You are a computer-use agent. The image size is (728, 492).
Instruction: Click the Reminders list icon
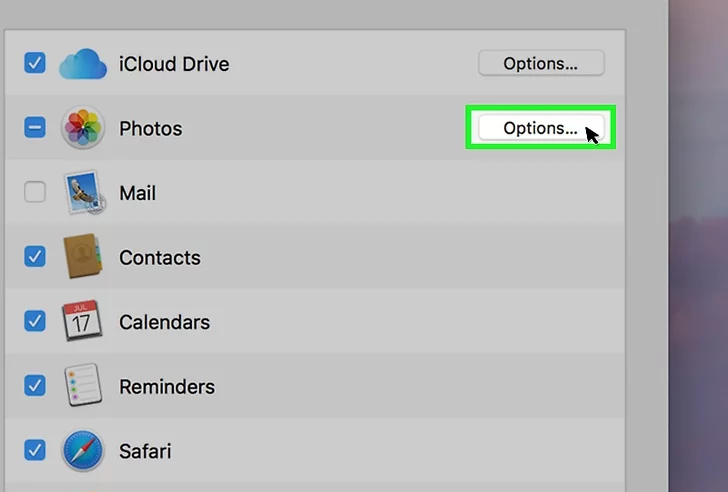pyautogui.click(x=83, y=386)
